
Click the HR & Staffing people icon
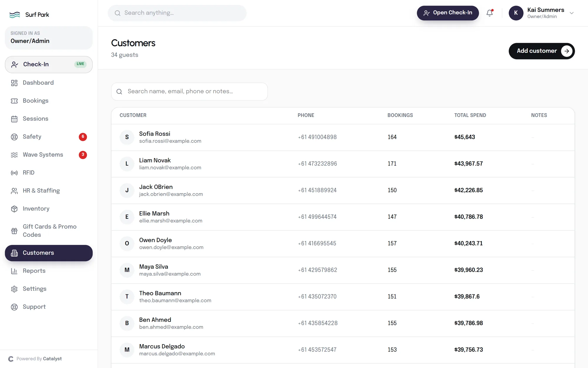[14, 191]
